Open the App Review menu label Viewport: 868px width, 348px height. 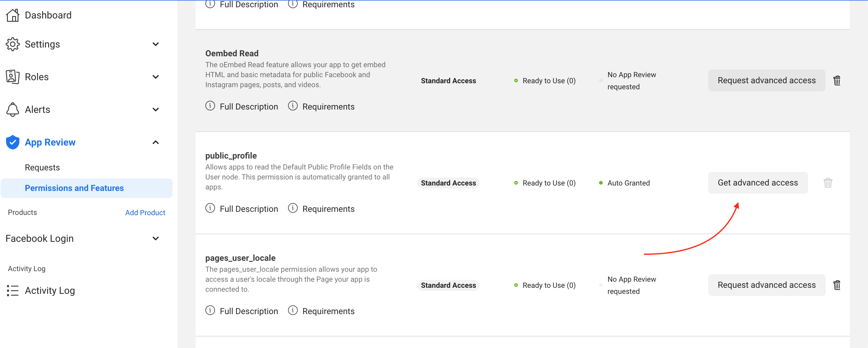click(x=50, y=142)
